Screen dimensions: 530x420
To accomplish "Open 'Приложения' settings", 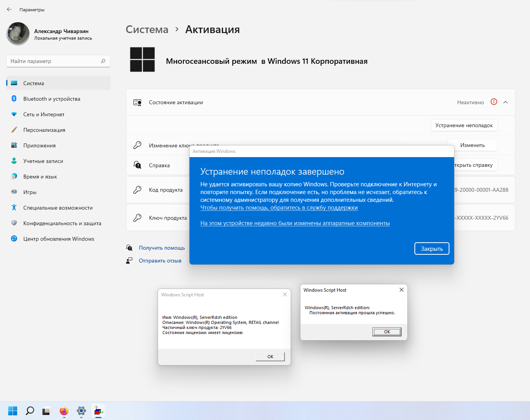I will point(58,145).
